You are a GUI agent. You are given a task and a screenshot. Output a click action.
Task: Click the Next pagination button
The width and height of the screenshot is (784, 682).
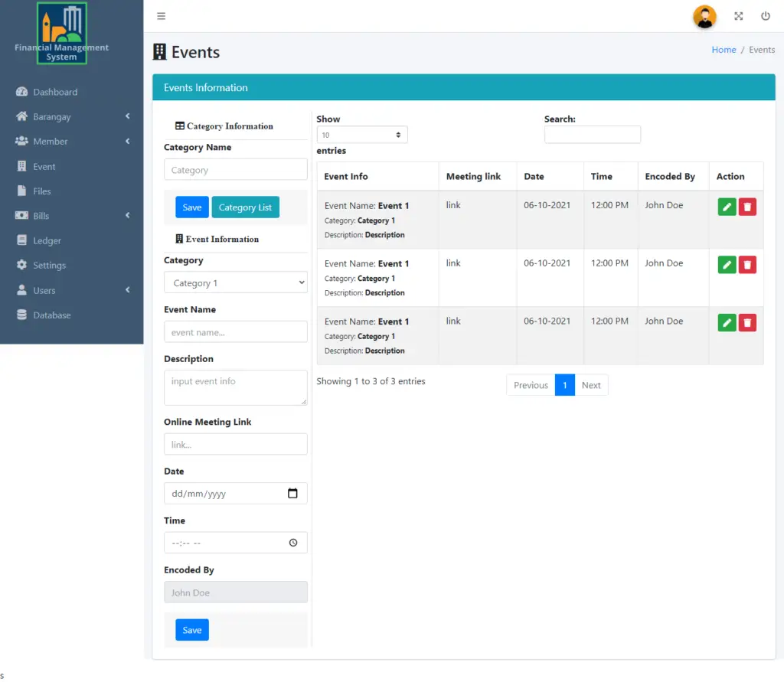(591, 385)
